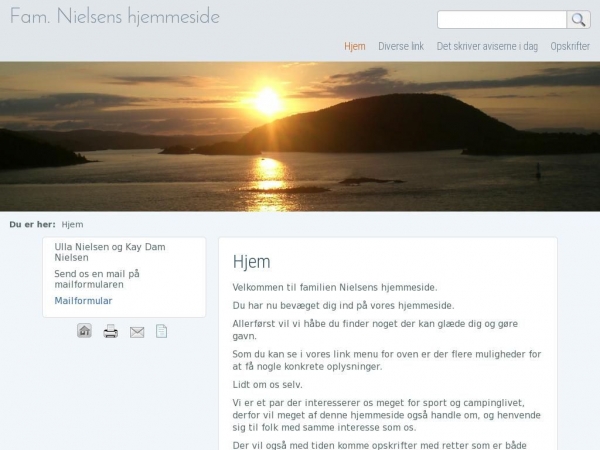Focus the search input field
The image size is (600, 450).
point(502,20)
